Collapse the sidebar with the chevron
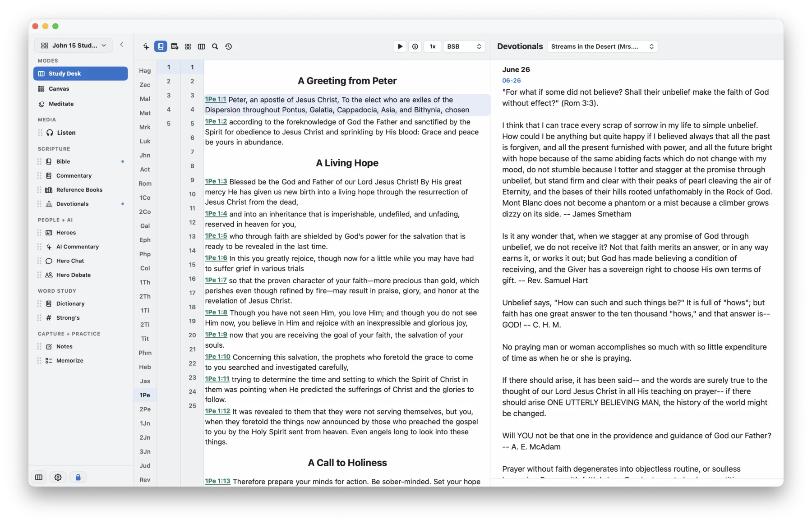 pos(122,45)
